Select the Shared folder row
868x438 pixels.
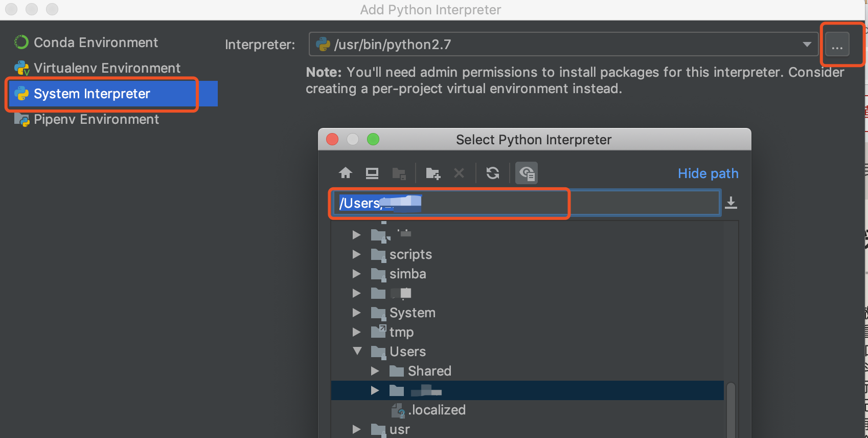528,371
